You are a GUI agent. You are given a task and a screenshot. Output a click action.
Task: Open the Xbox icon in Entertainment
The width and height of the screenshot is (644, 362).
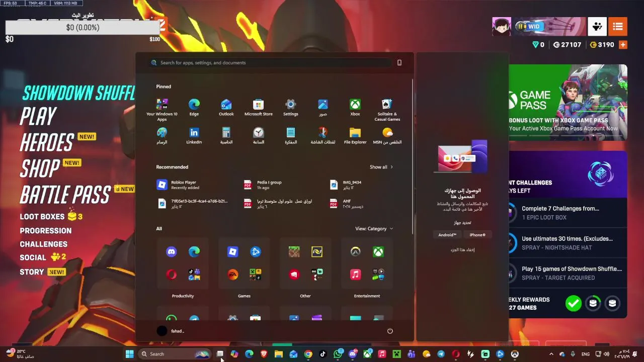tap(378, 252)
